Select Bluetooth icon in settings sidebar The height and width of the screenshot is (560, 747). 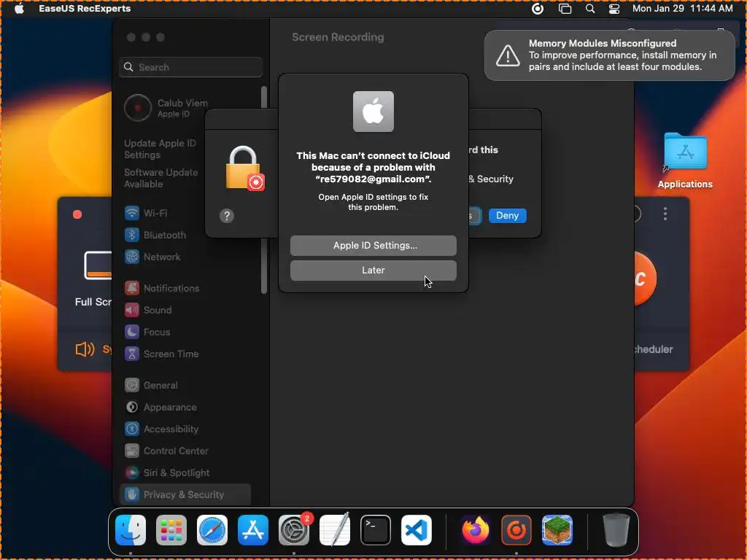pyautogui.click(x=132, y=235)
